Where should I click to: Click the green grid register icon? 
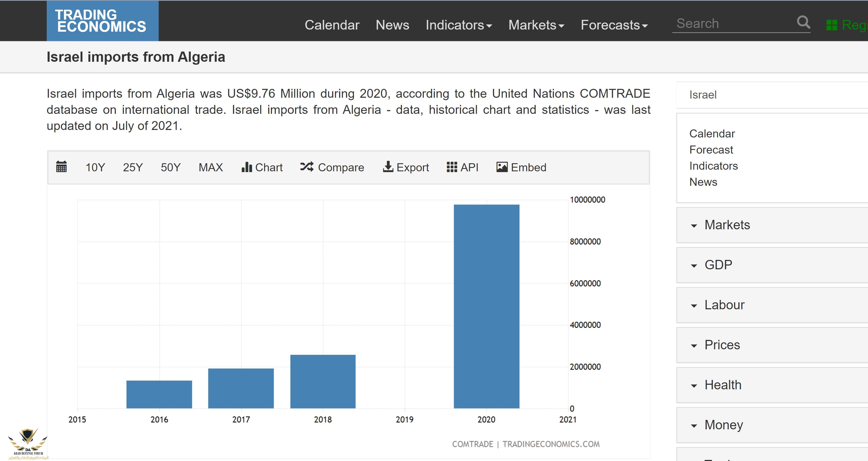pyautogui.click(x=831, y=25)
